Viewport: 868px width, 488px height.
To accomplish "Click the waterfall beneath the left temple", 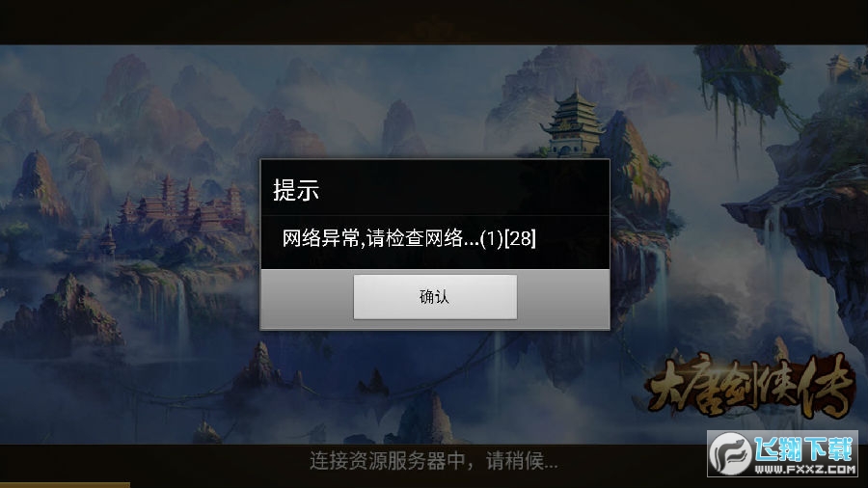I will point(180,308).
